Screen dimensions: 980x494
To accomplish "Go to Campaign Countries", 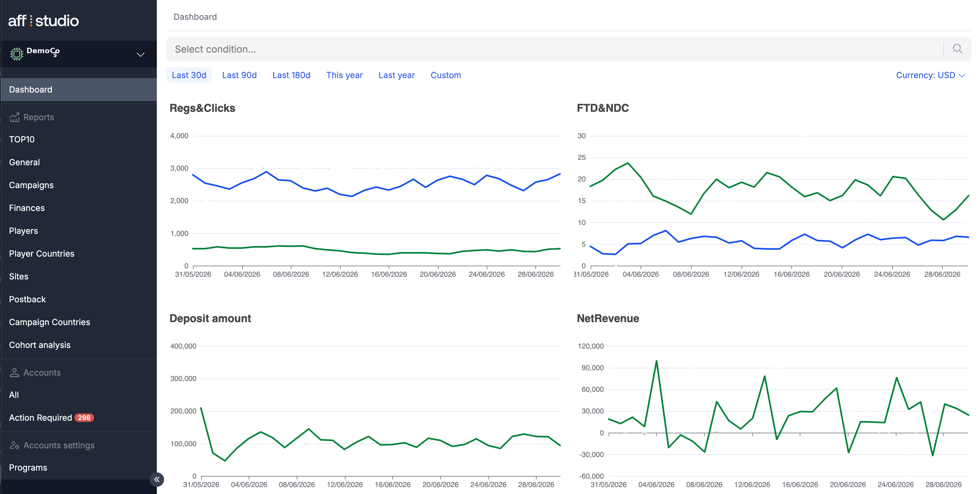I will 50,322.
